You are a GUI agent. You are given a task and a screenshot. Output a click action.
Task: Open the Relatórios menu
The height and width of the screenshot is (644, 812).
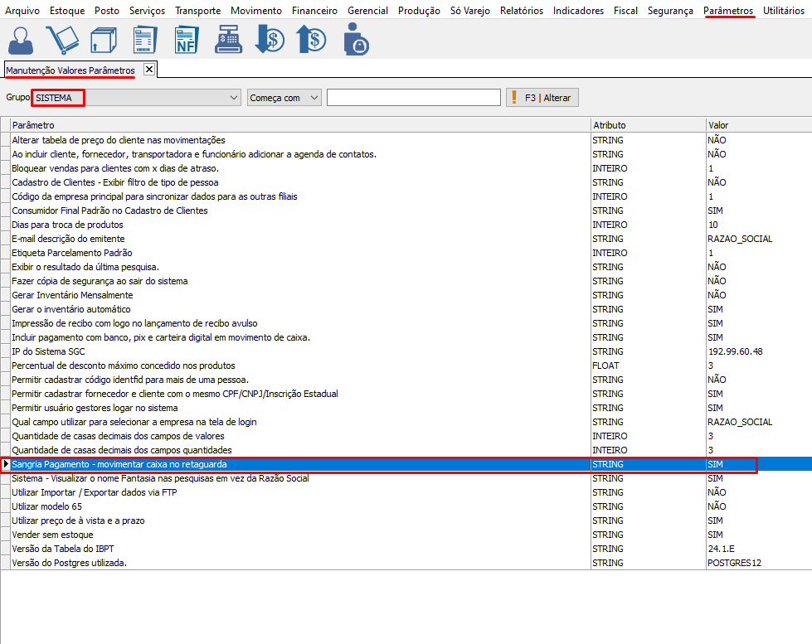(x=521, y=11)
